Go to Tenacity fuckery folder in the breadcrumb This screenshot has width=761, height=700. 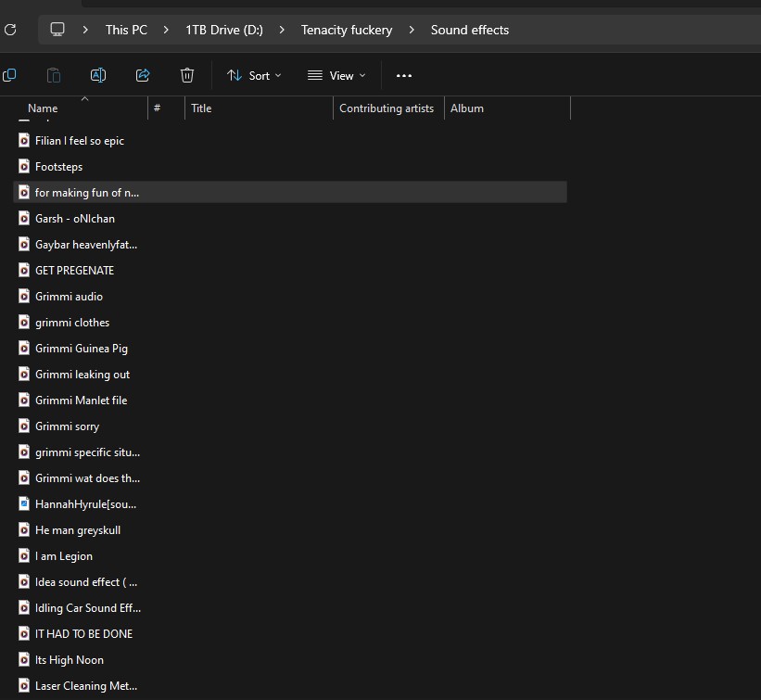click(x=347, y=30)
